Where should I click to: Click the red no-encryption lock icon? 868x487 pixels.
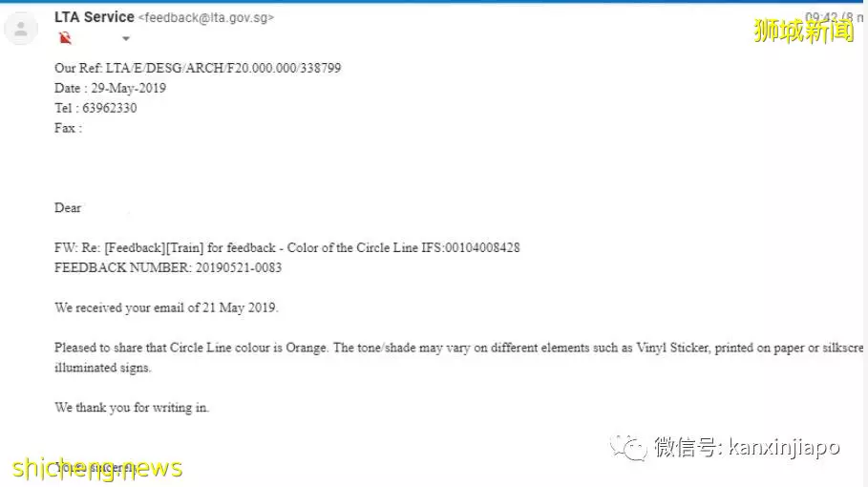coord(65,38)
